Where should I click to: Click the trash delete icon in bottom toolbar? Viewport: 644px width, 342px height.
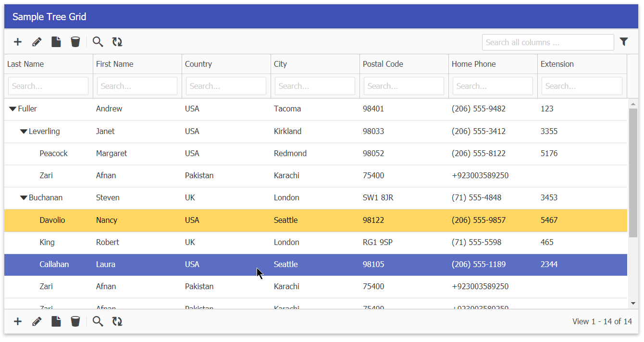[75, 322]
